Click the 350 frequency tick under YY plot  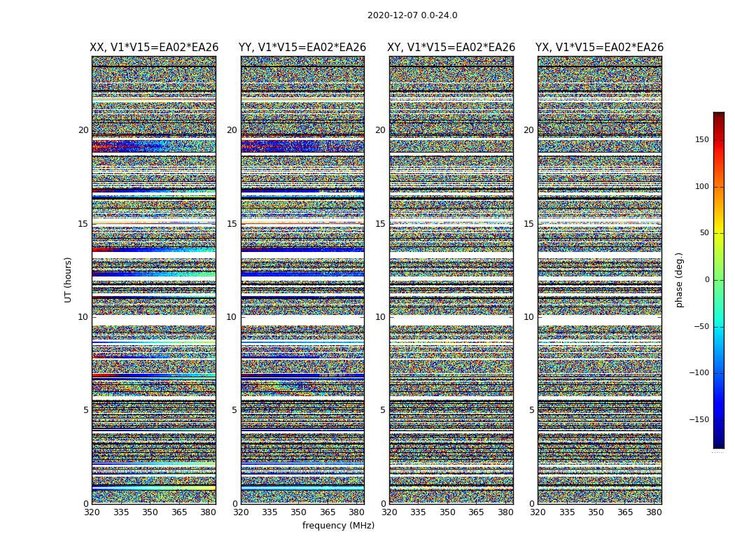point(299,512)
